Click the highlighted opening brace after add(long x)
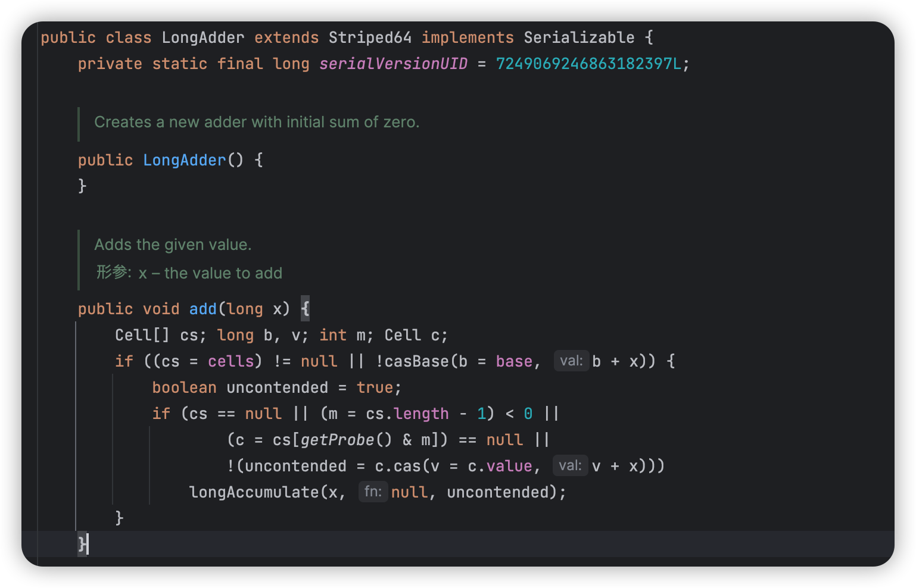Viewport: 916px width, 588px height. [305, 309]
